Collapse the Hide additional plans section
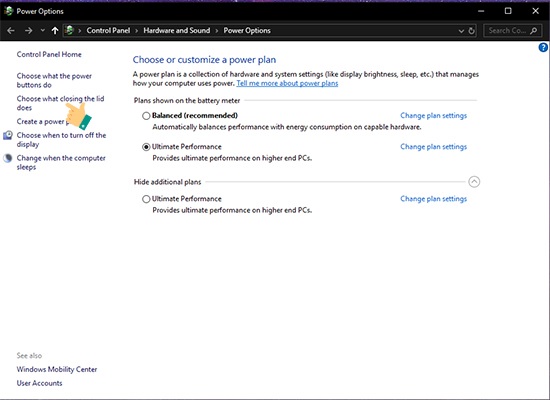This screenshot has width=550, height=400. point(474,182)
